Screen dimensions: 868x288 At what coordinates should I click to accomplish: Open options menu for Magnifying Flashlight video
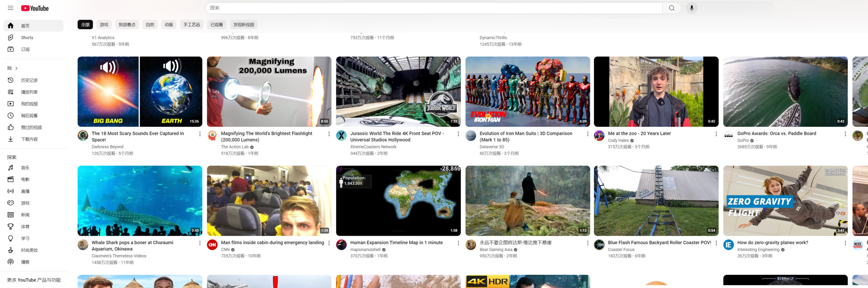pos(329,134)
